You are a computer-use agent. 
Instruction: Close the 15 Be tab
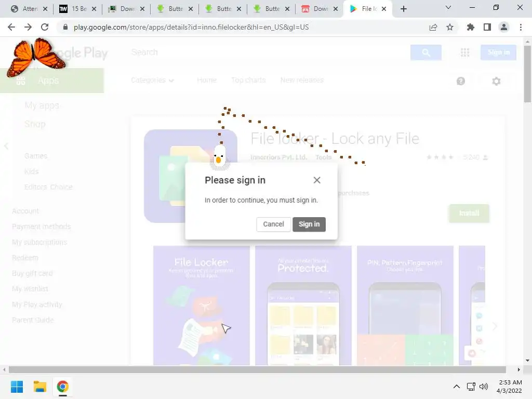click(94, 9)
